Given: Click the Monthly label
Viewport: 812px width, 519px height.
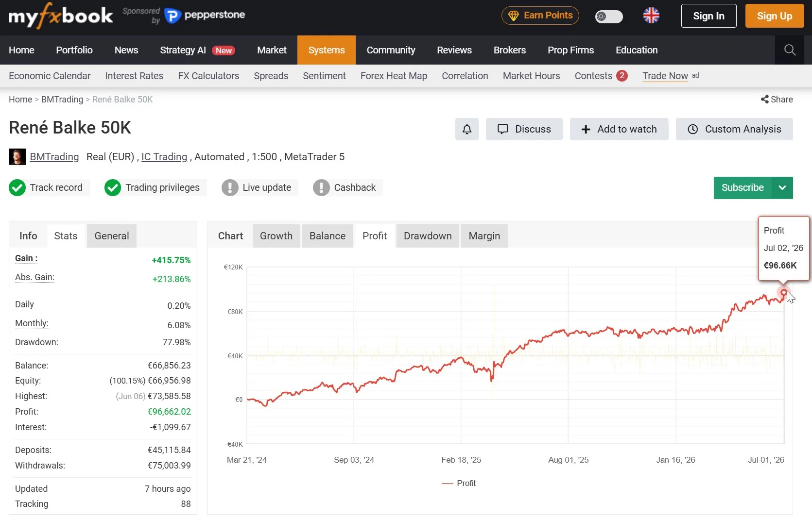Looking at the screenshot, I should click(32, 323).
